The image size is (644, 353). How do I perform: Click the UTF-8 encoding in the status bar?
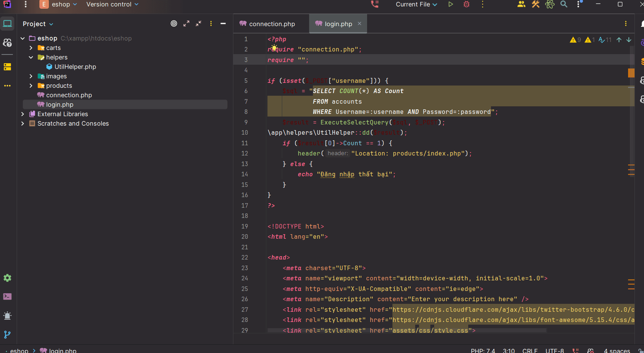pos(554,350)
